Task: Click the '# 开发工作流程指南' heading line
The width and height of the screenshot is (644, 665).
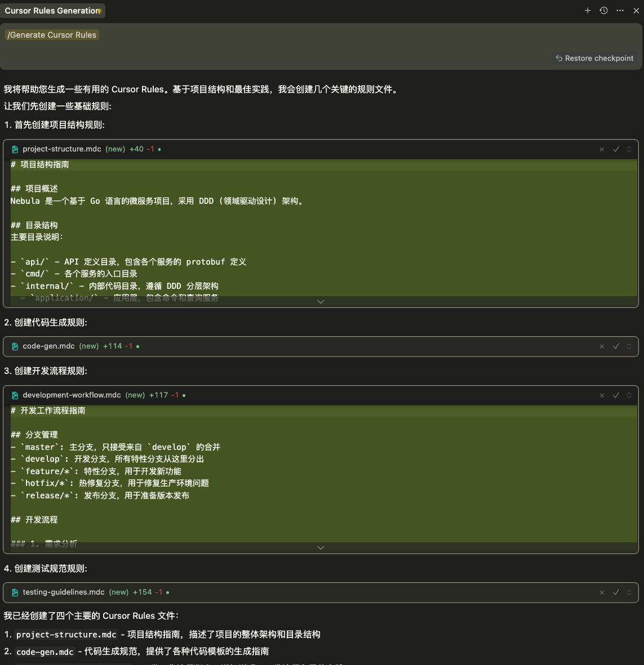Action: pos(47,410)
